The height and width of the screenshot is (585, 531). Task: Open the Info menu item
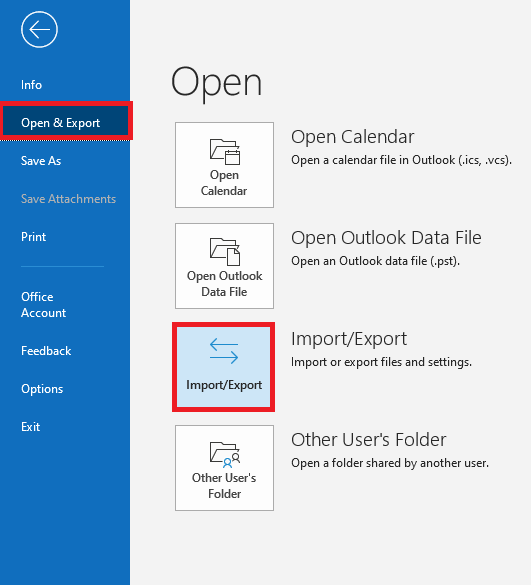coord(31,85)
